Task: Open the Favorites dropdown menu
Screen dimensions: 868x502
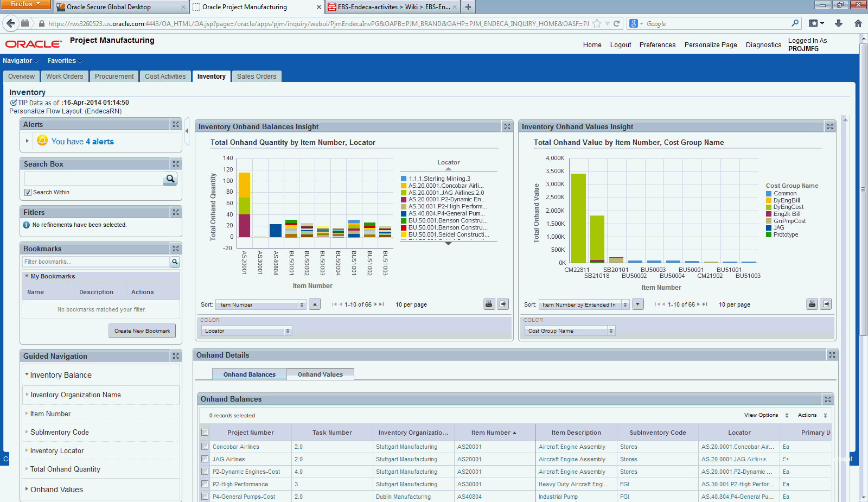Action: click(65, 61)
